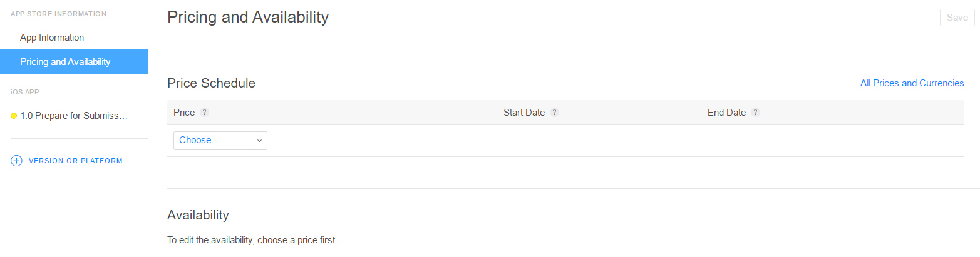This screenshot has width=980, height=257.
Task: Open the Choose price dropdown
Action: [x=213, y=141]
